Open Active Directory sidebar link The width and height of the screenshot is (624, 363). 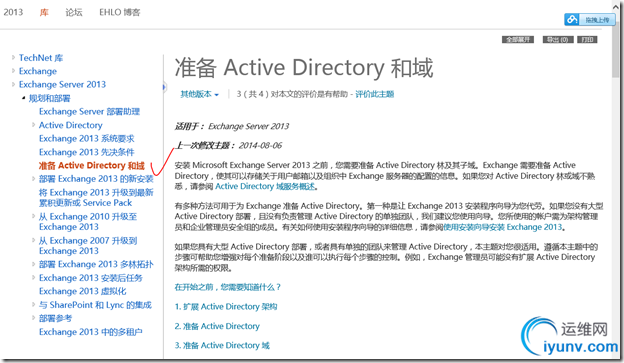coord(71,125)
